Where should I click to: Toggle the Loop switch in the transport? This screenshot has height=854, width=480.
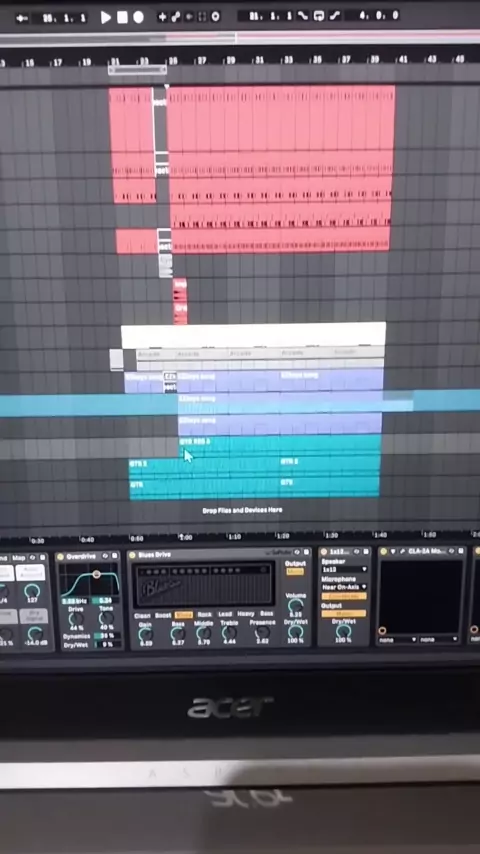[x=319, y=16]
